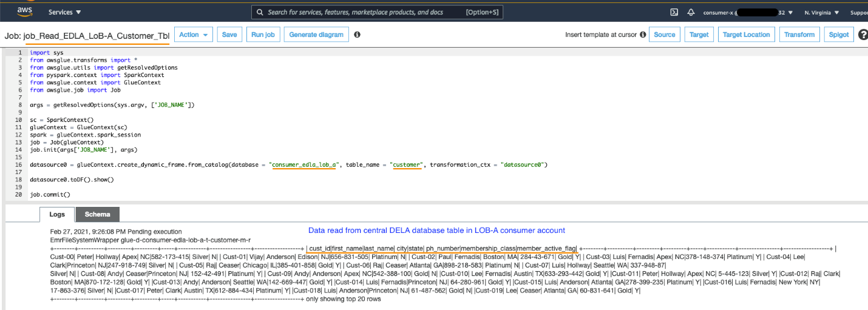
Task: Click the "consumer_edla_lob_a" database string
Action: point(304,165)
